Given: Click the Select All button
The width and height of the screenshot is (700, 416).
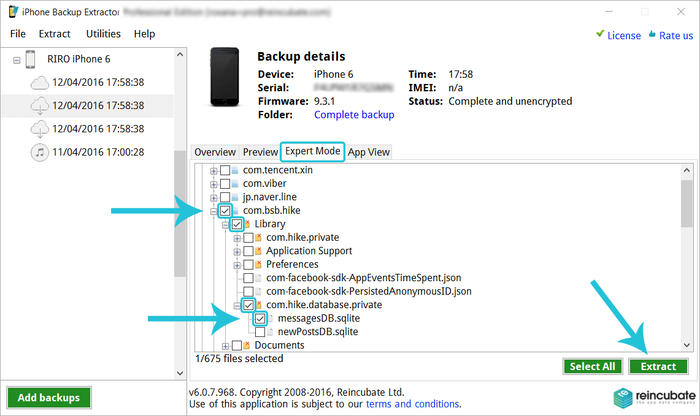Looking at the screenshot, I should point(592,366).
